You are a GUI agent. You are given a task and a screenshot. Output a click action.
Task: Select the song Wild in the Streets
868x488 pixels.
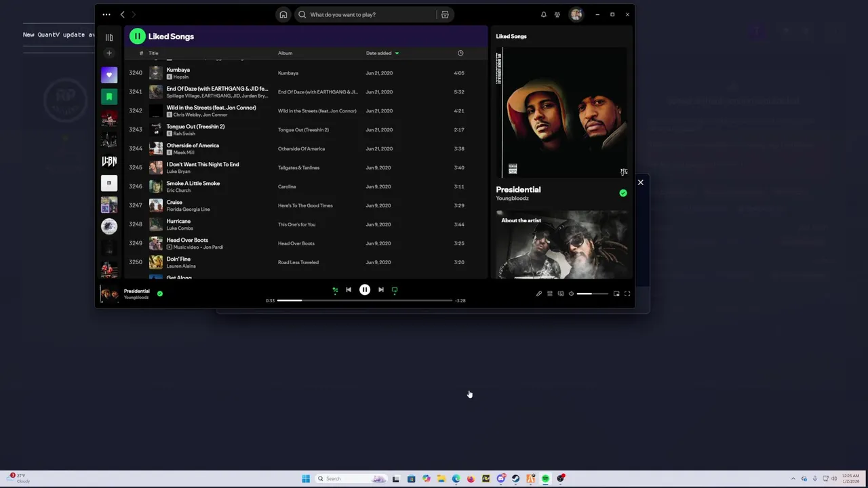coord(212,108)
